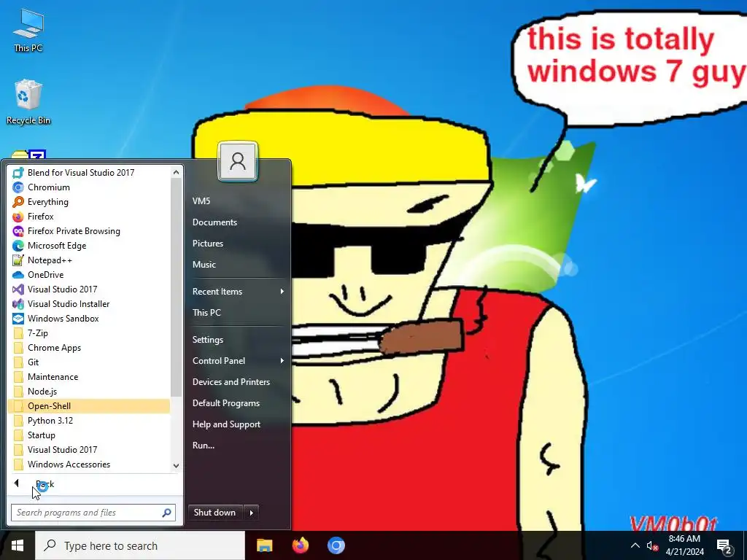747x560 pixels.
Task: Click programs list scroll up arrow
Action: (177, 172)
